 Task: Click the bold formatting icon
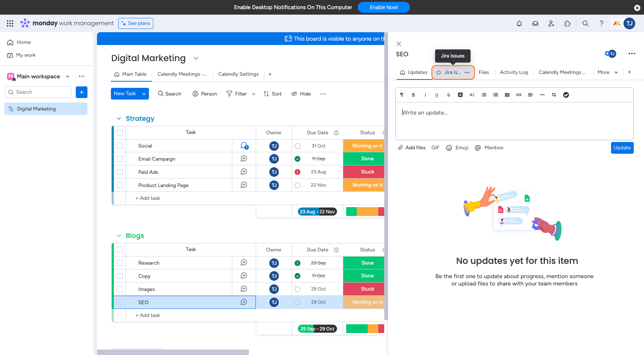click(413, 95)
